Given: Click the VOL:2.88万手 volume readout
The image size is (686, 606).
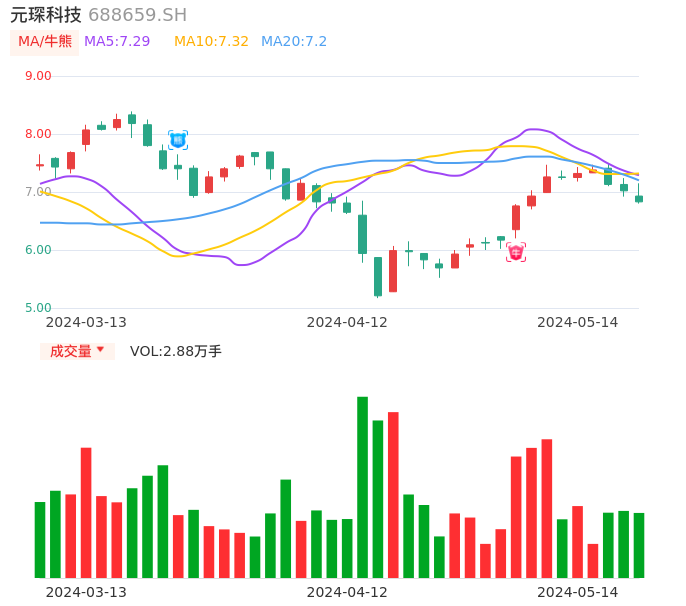Looking at the screenshot, I should (176, 351).
